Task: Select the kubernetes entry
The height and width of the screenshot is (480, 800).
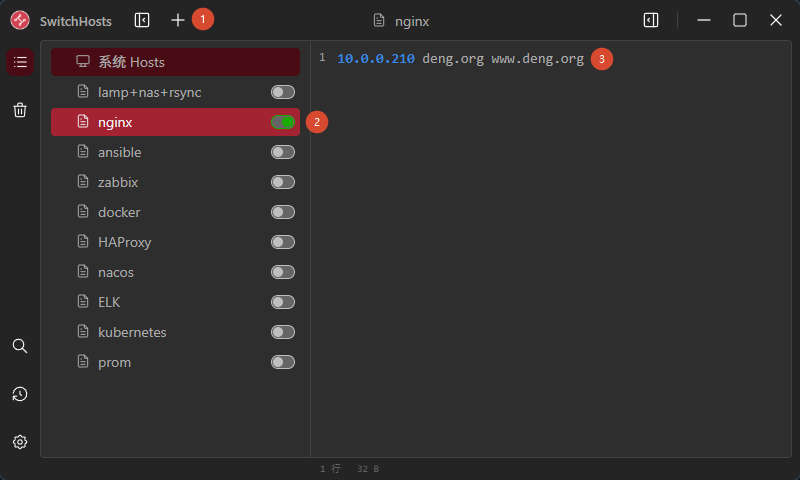Action: click(x=175, y=332)
